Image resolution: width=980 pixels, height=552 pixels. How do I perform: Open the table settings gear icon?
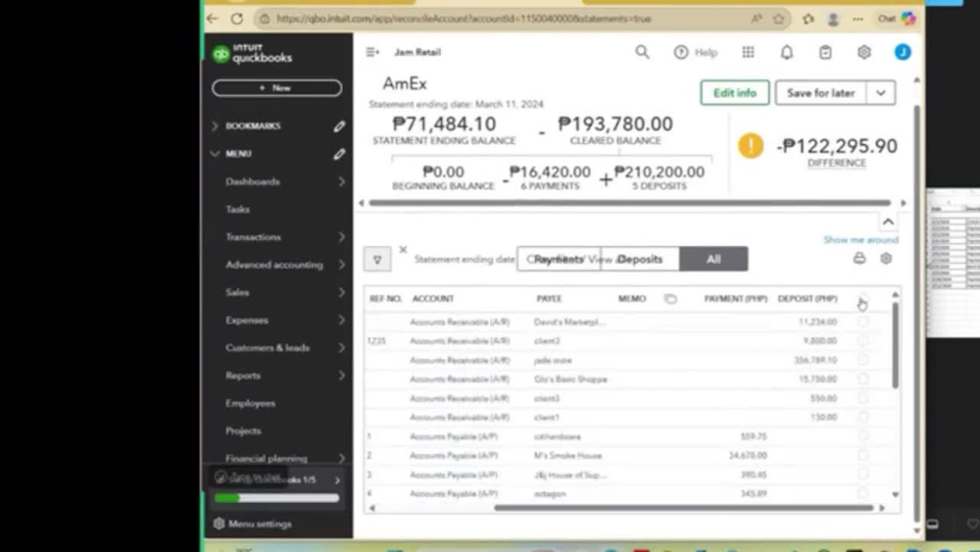[x=886, y=258]
